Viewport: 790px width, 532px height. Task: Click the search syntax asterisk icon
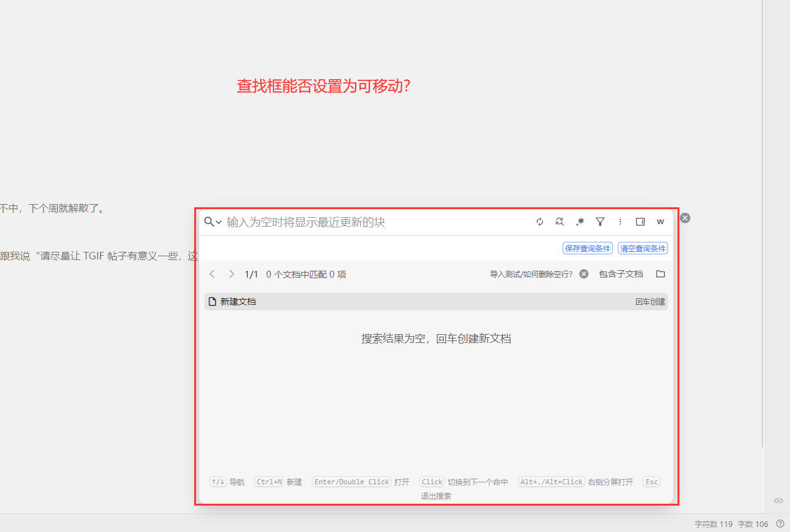tap(579, 222)
